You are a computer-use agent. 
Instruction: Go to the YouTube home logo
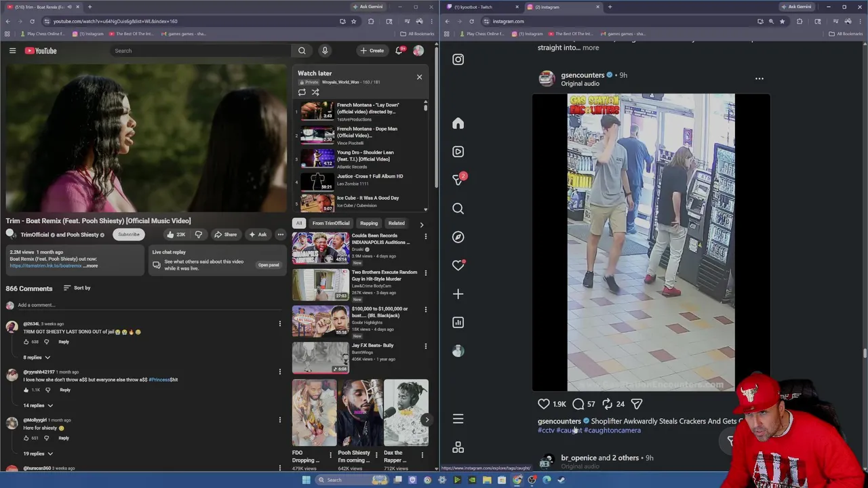41,51
